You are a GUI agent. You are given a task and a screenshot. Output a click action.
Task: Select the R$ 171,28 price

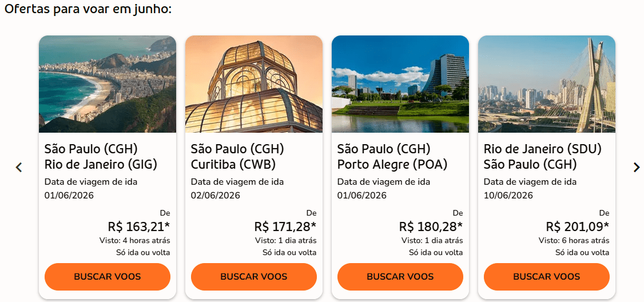[x=285, y=227]
